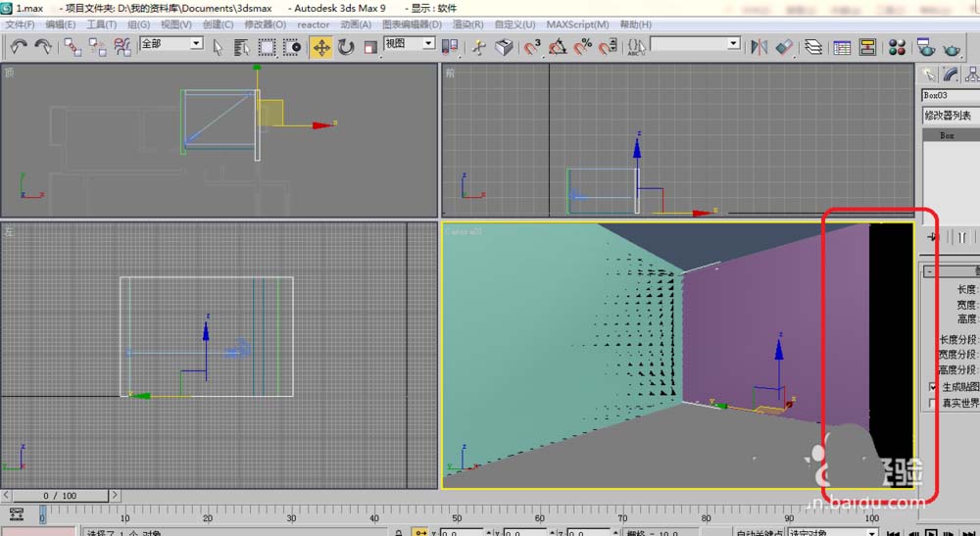Toggle the Angle Snap icon
The width and height of the screenshot is (980, 536).
pos(558,46)
